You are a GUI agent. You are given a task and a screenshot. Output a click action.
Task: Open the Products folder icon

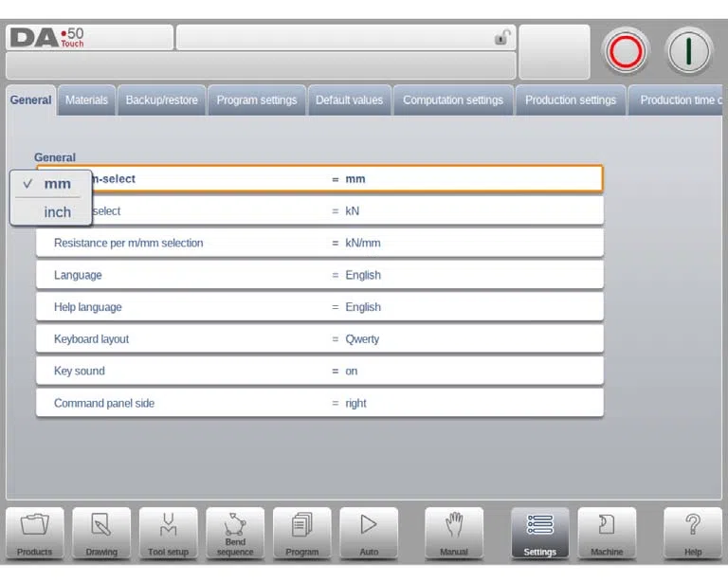(x=35, y=533)
